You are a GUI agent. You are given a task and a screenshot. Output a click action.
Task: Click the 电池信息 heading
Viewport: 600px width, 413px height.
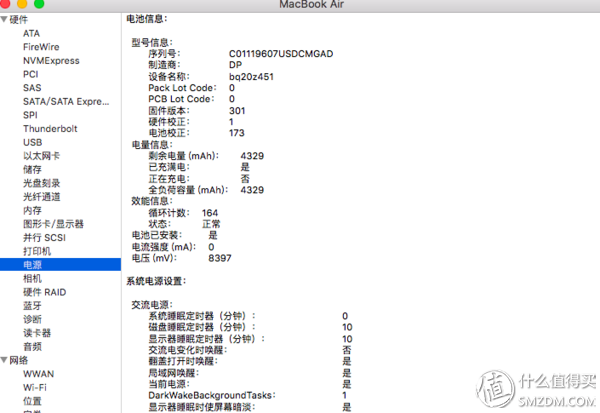[x=147, y=19]
